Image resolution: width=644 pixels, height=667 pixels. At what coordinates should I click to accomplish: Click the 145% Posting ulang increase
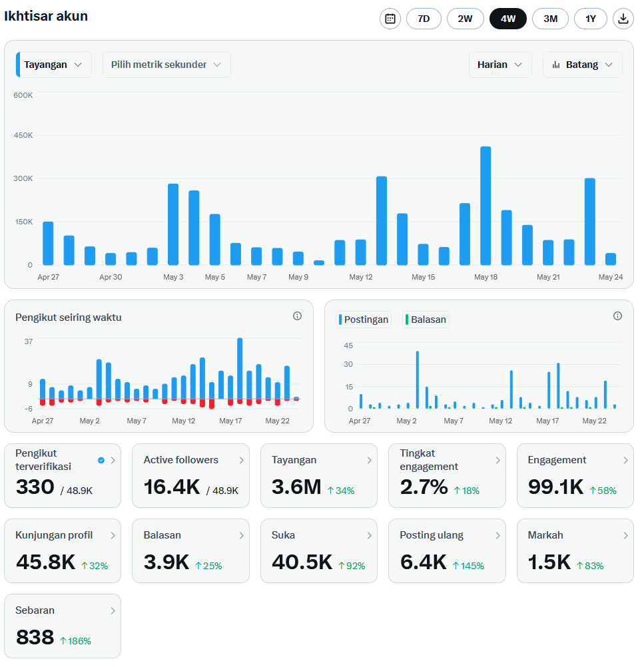(468, 566)
